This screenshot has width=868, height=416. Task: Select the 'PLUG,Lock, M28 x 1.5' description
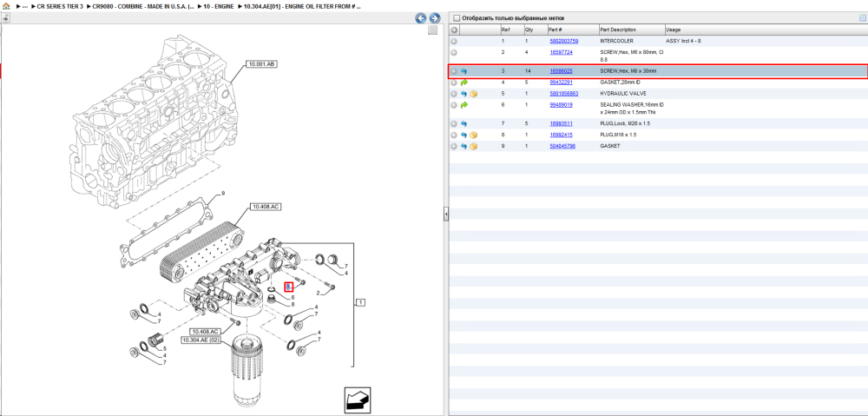[x=625, y=123]
